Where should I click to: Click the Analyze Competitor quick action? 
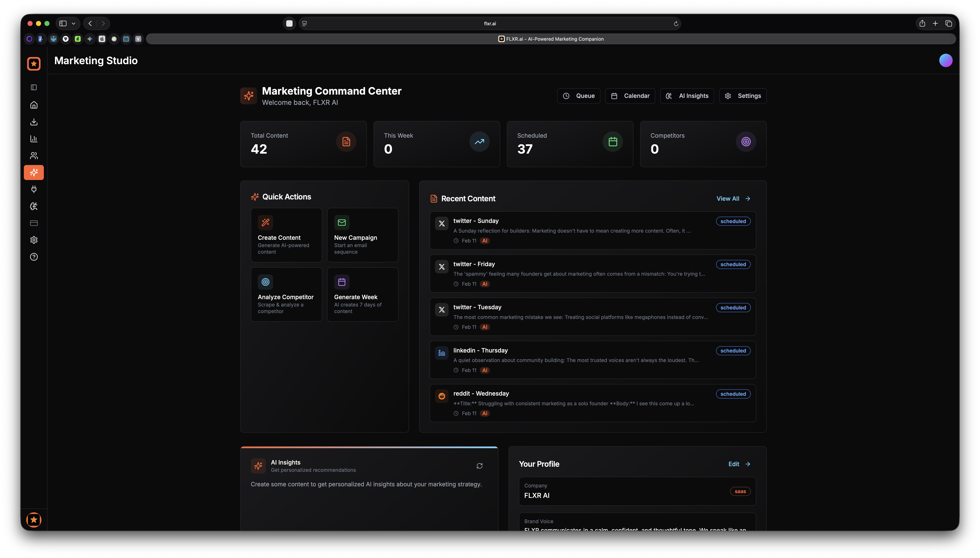coord(286,294)
